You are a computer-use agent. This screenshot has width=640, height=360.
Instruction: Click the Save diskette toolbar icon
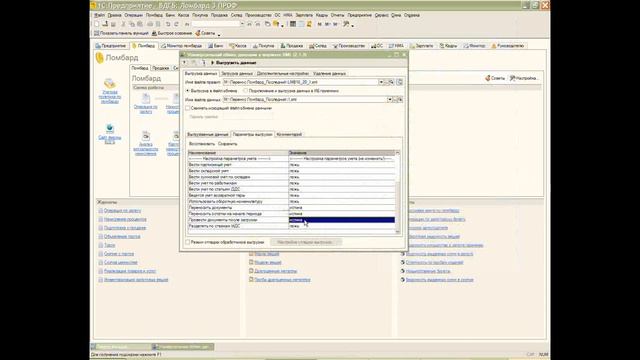click(x=113, y=24)
